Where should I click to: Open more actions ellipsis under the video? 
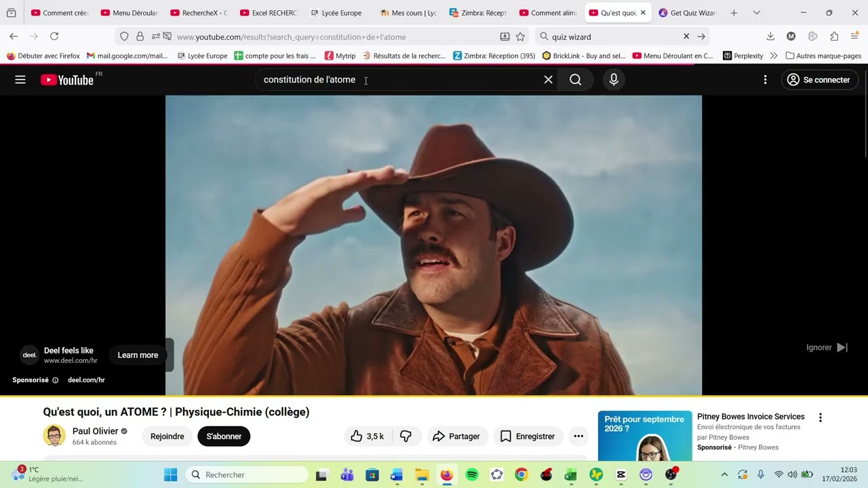[x=578, y=436]
